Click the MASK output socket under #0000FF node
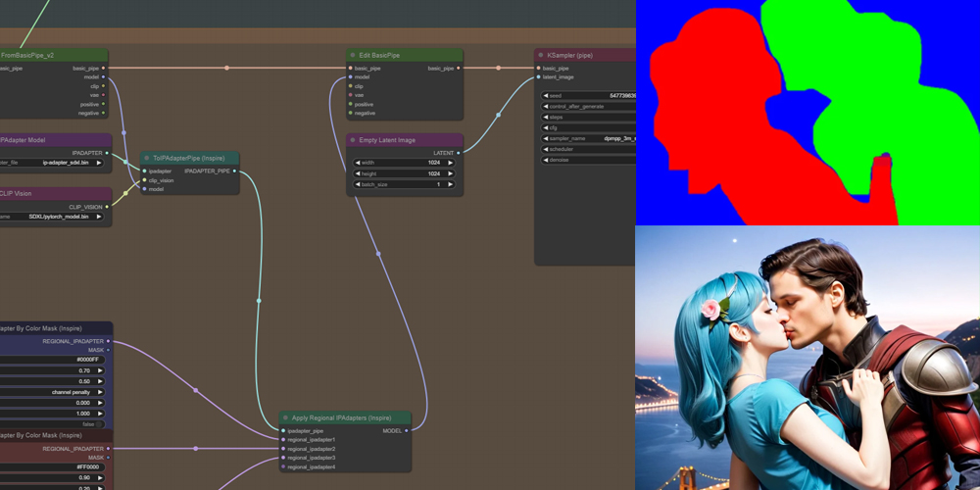This screenshot has height=490, width=980. 108,350
